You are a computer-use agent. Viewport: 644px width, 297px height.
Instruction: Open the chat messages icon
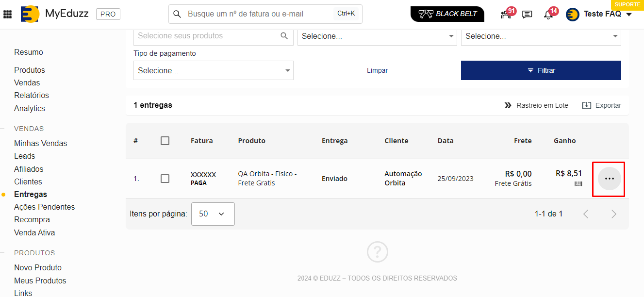527,14
